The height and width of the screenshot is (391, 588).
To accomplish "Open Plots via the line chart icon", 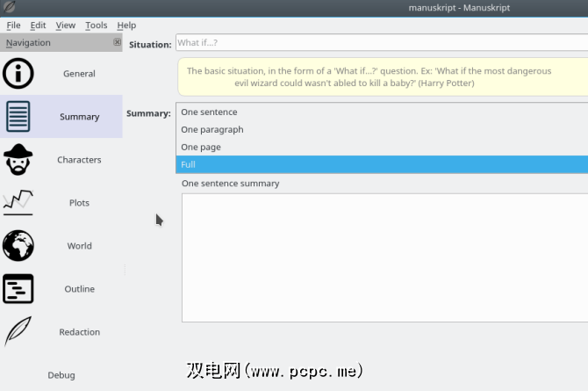I will [x=18, y=202].
